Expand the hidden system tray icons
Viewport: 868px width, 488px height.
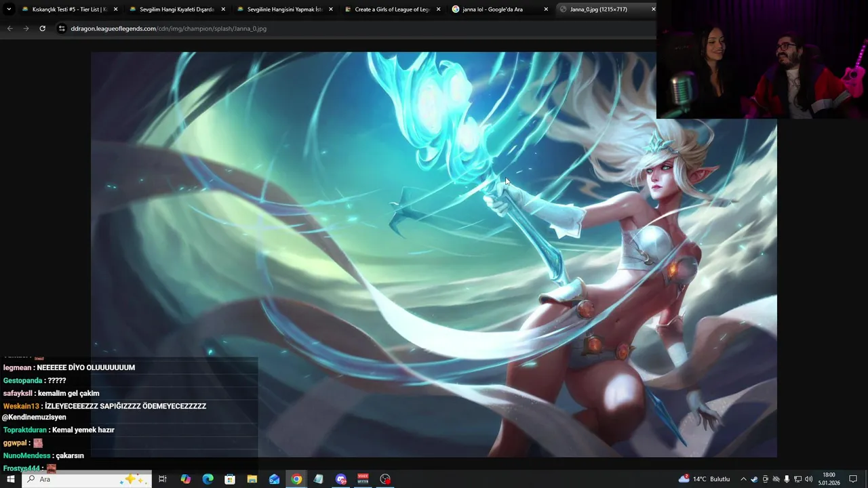click(x=743, y=479)
